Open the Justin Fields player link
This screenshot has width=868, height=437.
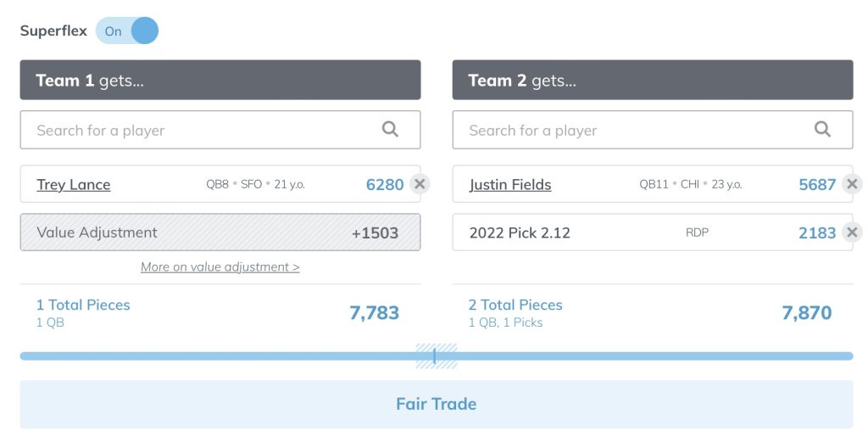pos(510,184)
